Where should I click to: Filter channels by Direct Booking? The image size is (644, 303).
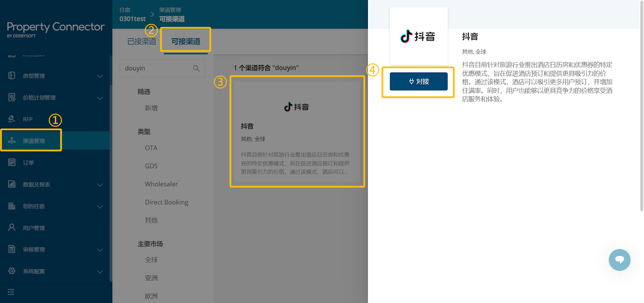pos(167,202)
